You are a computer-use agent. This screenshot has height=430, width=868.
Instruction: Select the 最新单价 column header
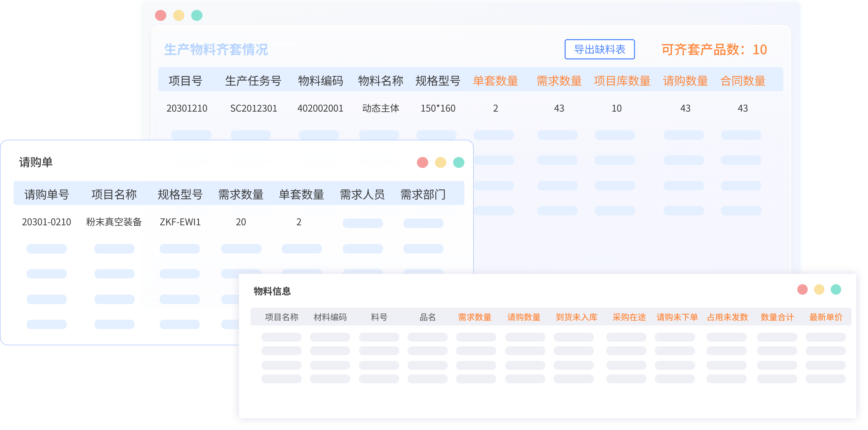[x=826, y=317]
